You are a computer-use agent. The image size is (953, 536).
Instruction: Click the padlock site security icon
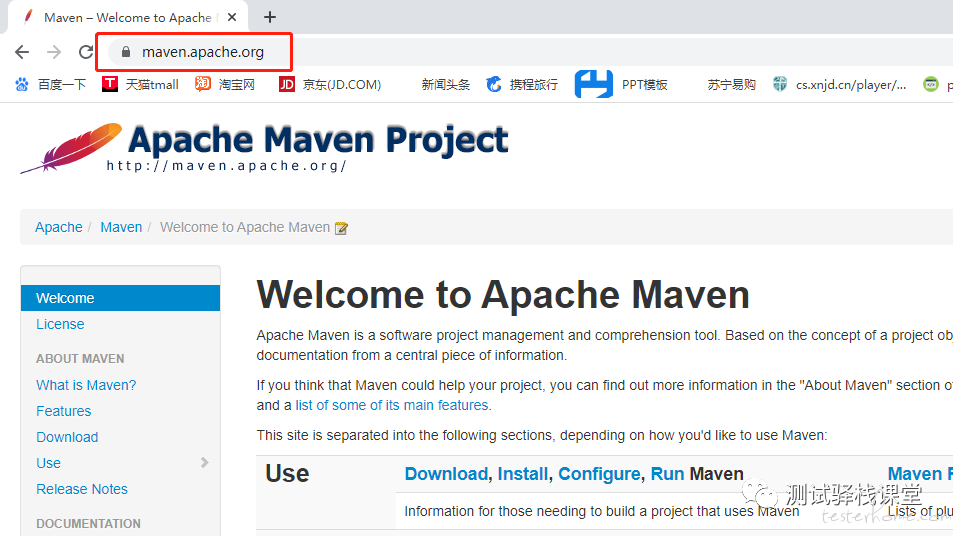(x=126, y=52)
